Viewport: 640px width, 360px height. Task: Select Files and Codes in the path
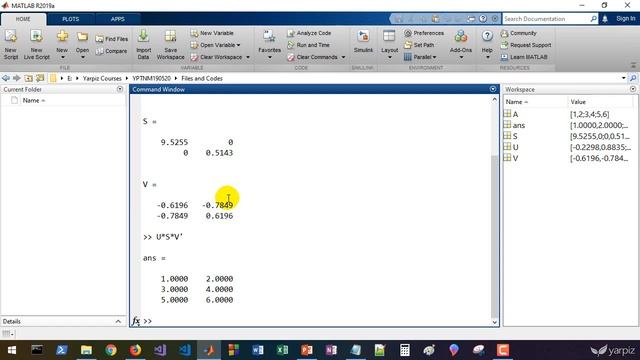coord(202,78)
